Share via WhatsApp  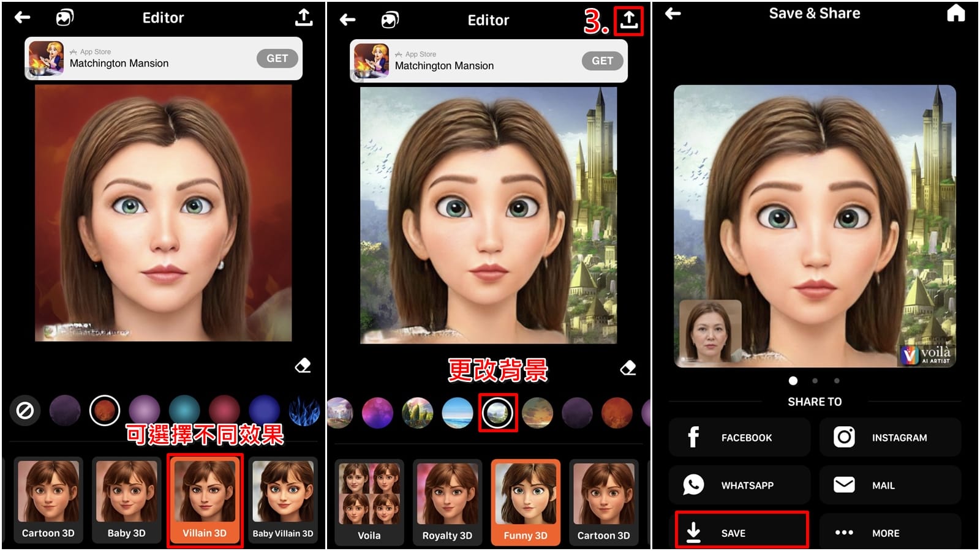739,485
